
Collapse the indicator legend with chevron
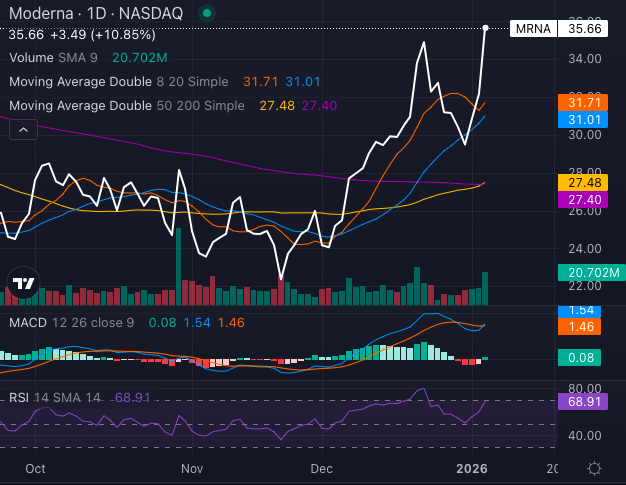point(22,129)
